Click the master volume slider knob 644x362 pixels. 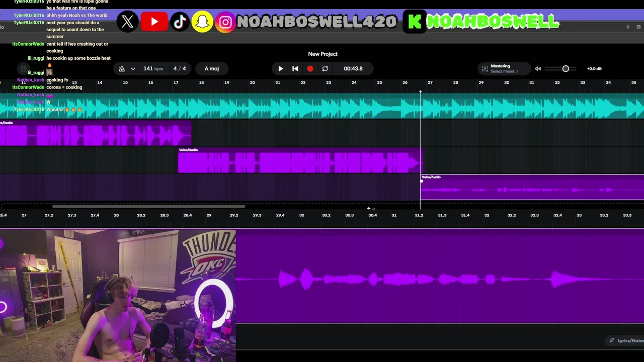pos(566,68)
